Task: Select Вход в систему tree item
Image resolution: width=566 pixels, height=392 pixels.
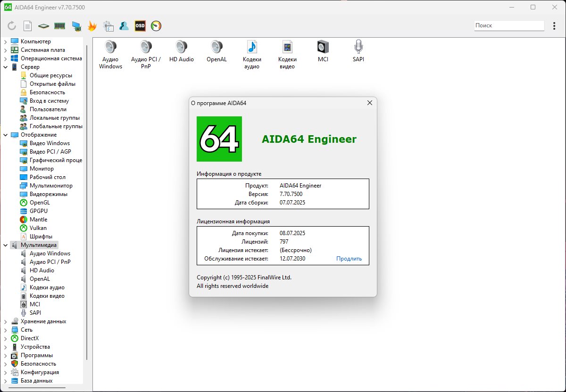Action: [x=49, y=101]
